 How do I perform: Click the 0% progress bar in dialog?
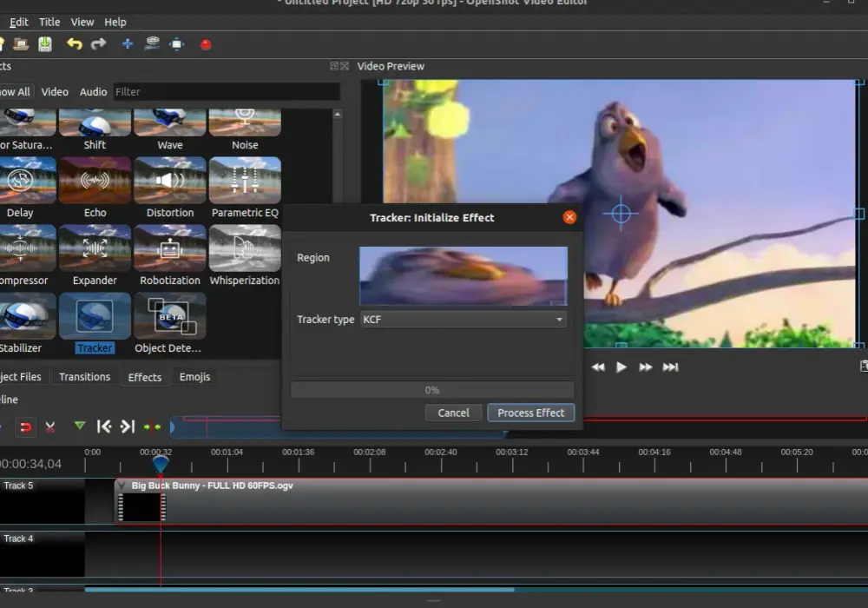click(x=432, y=390)
